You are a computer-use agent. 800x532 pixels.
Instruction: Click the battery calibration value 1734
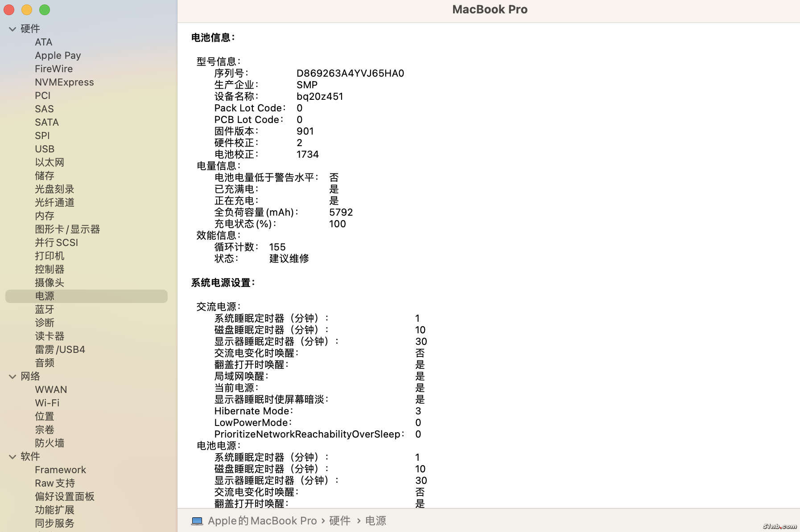308,155
